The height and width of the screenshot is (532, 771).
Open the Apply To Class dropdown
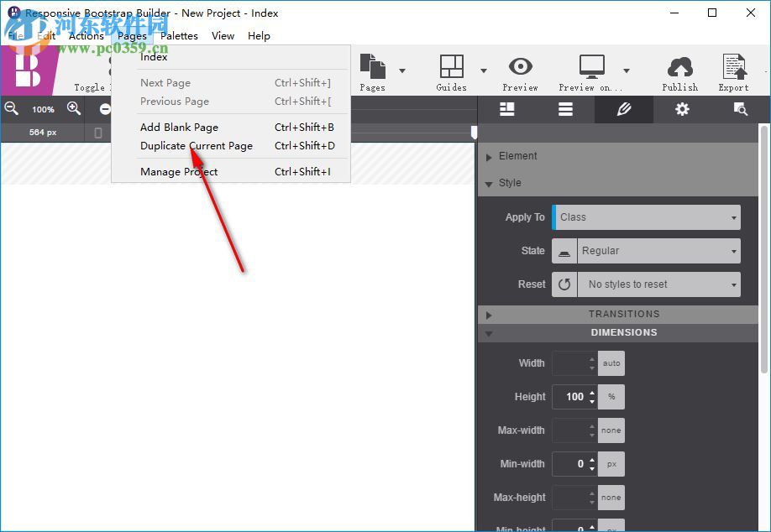[645, 216]
